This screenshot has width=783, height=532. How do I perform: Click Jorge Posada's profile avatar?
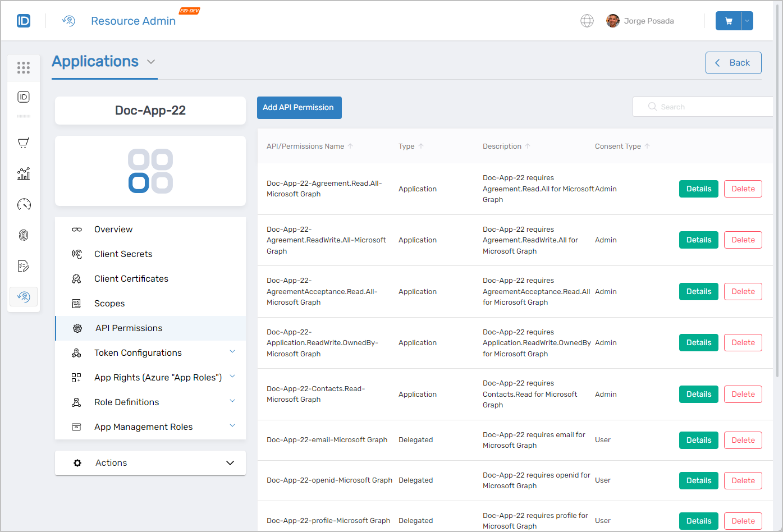click(612, 21)
